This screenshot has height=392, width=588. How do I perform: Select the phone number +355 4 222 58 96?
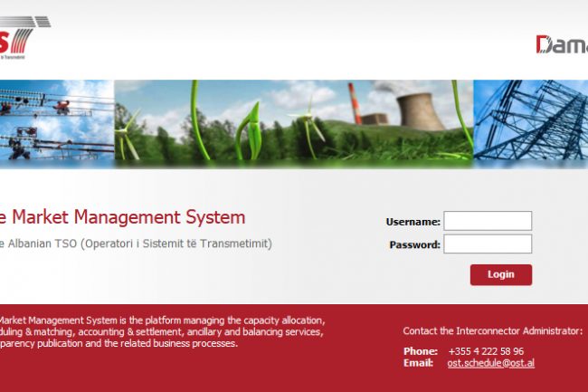[486, 351]
